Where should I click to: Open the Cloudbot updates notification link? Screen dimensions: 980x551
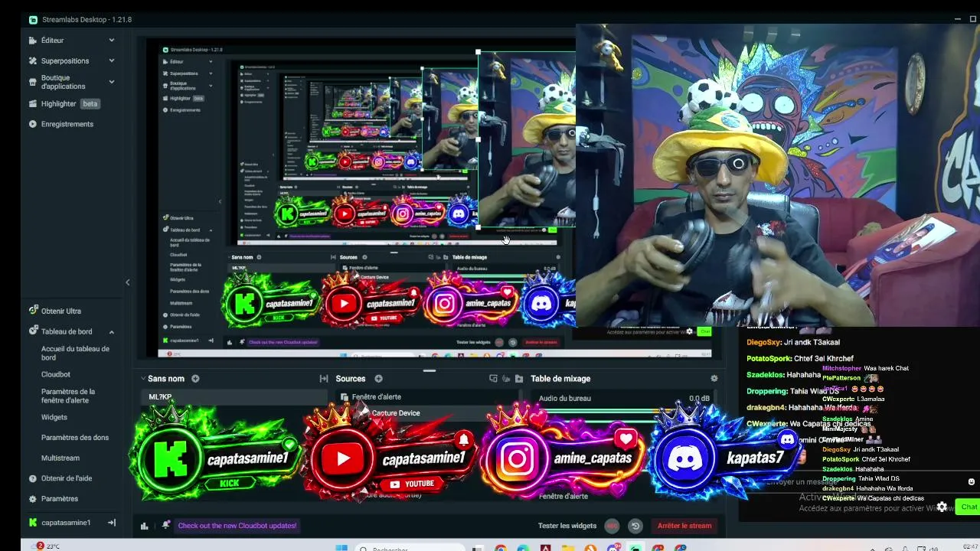237,526
